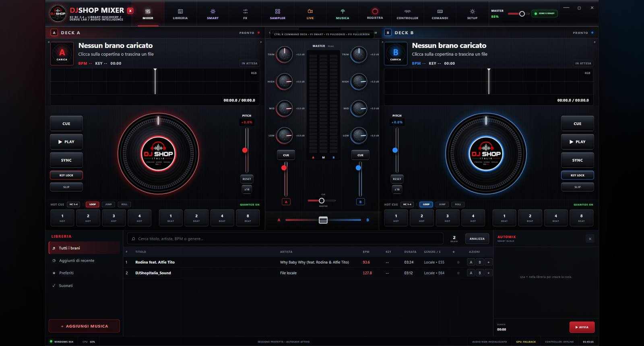This screenshot has width=644, height=346.
Task: Click channel B HIGH EQ knob
Action: click(x=359, y=81)
